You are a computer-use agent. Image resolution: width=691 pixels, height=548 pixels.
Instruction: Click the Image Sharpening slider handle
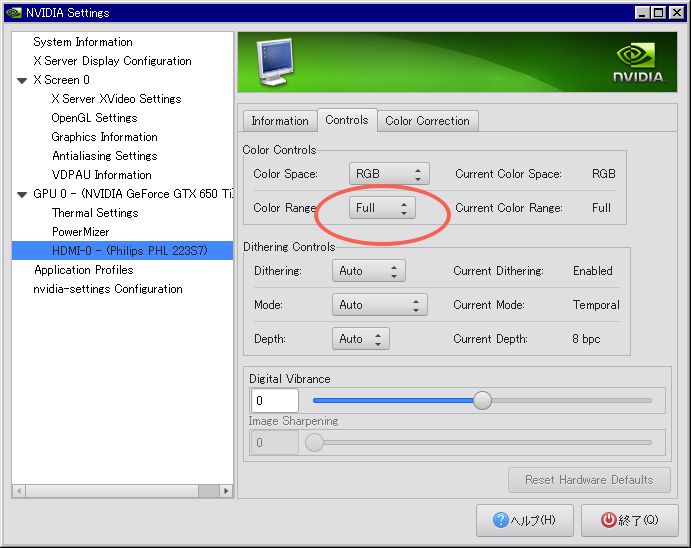pos(314,442)
